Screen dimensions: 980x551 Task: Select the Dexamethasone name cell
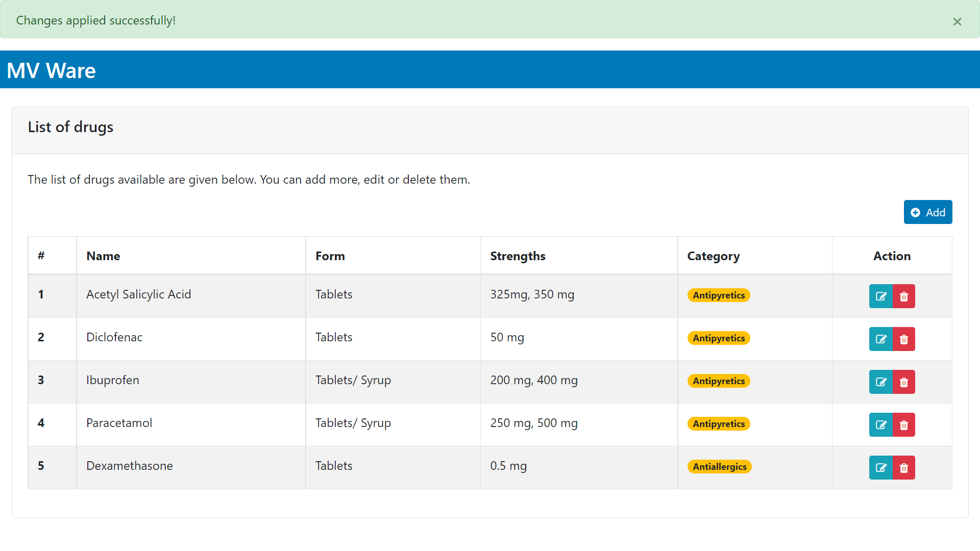pyautogui.click(x=130, y=466)
